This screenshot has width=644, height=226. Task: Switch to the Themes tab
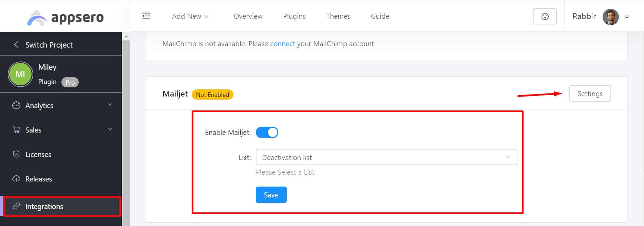point(338,16)
